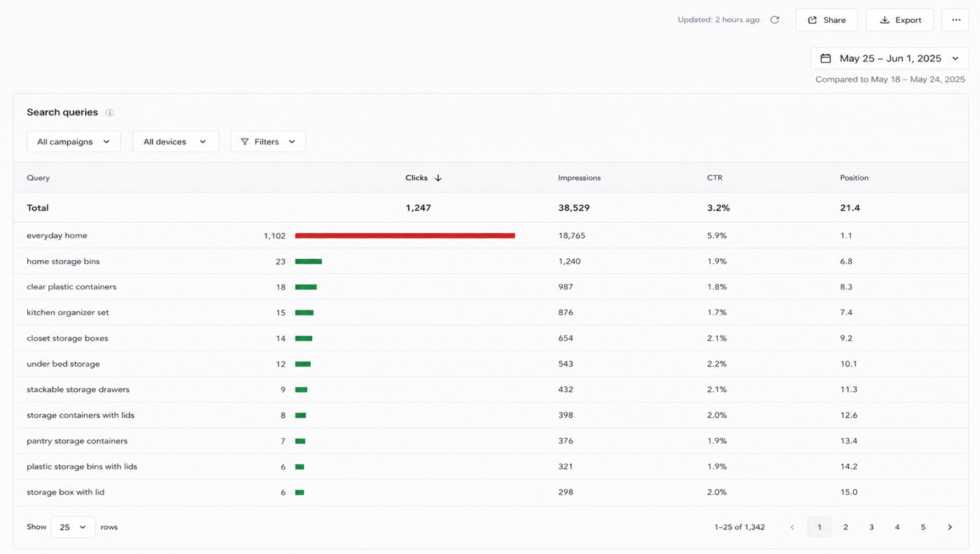Open the Filters funnel dropdown
The width and height of the screenshot is (980, 554).
pyautogui.click(x=268, y=141)
